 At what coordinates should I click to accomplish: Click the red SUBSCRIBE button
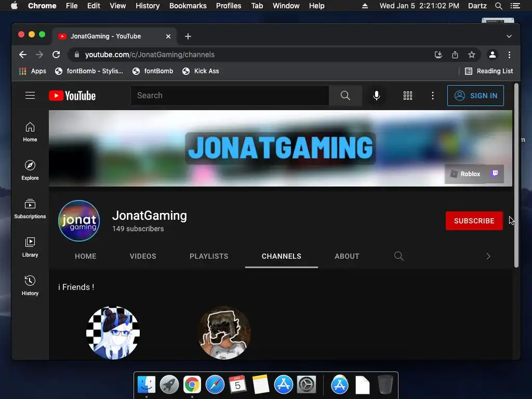click(474, 221)
